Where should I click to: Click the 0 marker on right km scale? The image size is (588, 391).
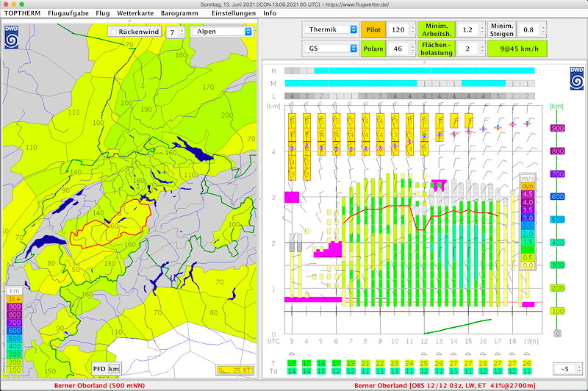(558, 334)
